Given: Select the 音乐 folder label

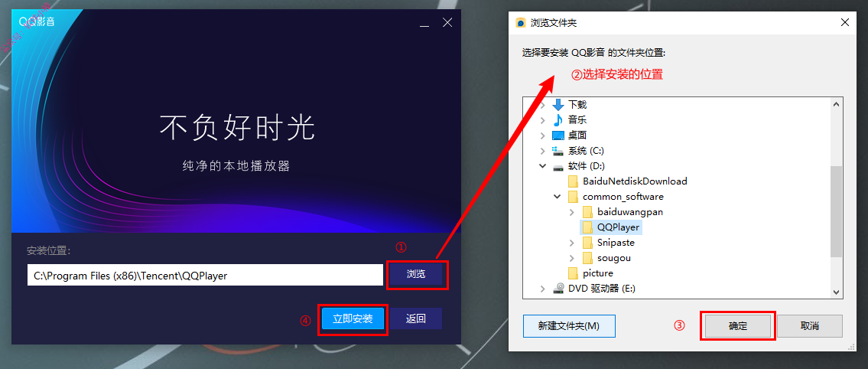Looking at the screenshot, I should [577, 119].
